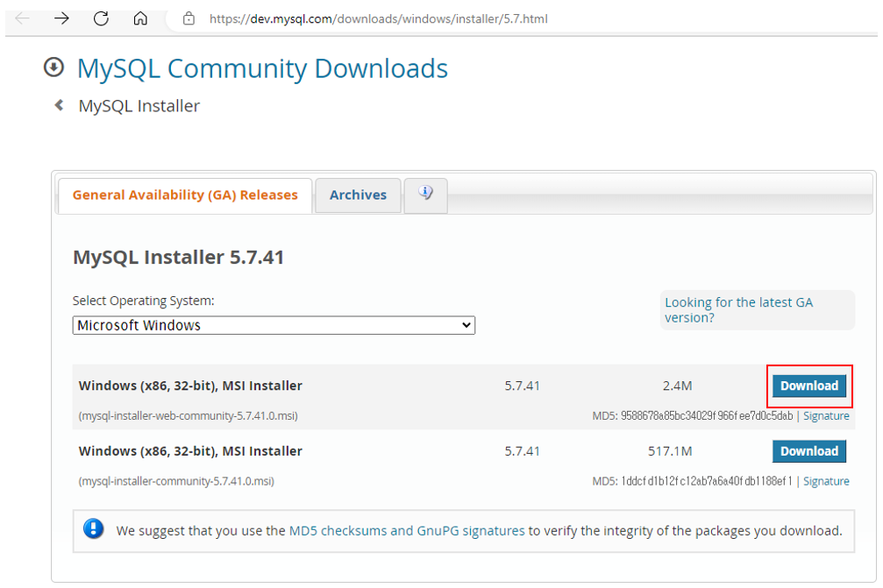Click the back chevron next to MySQL Installer
The width and height of the screenshot is (883, 588).
click(x=59, y=105)
